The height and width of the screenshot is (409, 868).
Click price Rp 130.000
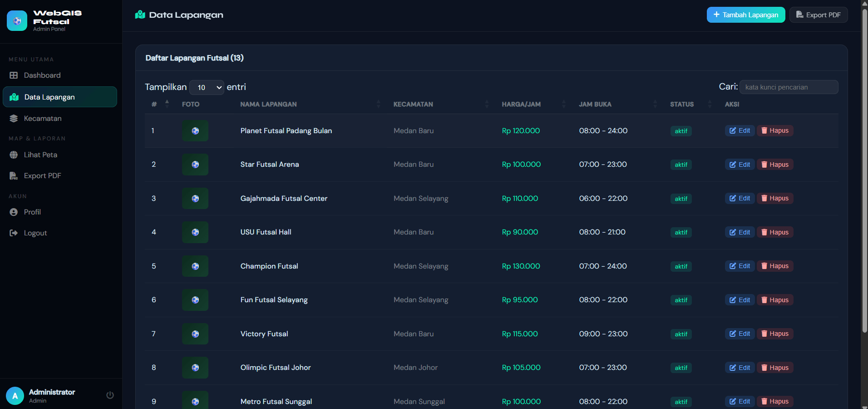pos(521,266)
